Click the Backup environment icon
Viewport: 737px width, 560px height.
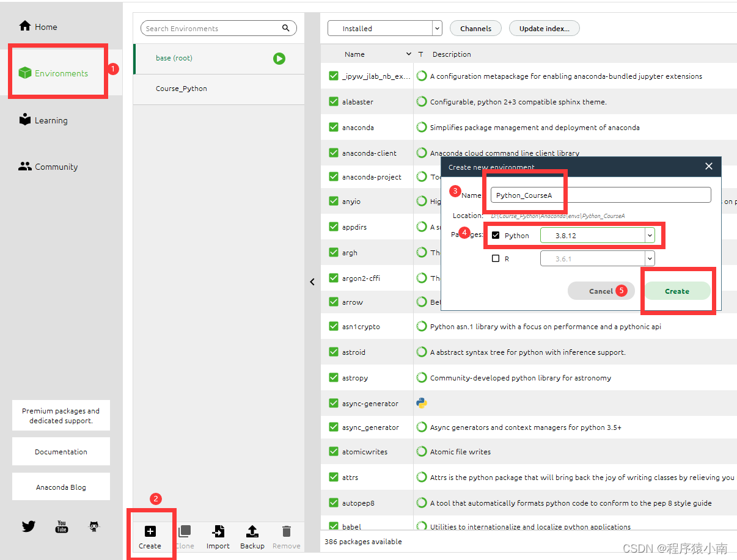coord(252,531)
